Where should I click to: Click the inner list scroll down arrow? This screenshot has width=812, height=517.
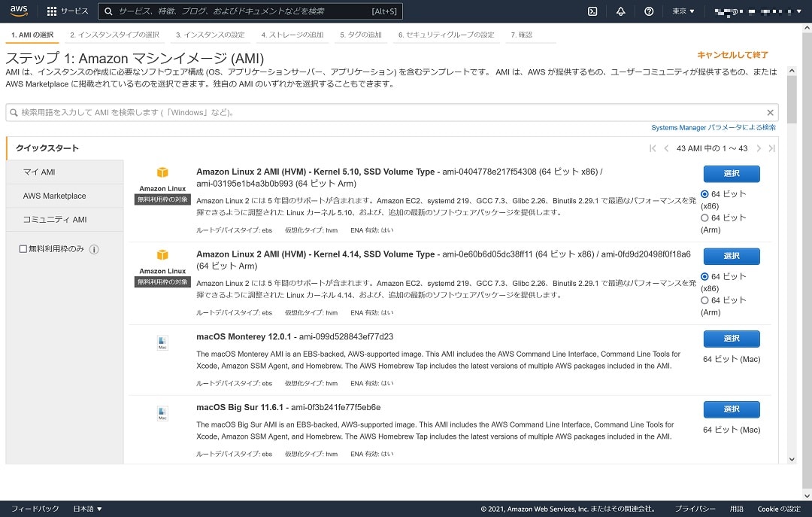click(791, 459)
